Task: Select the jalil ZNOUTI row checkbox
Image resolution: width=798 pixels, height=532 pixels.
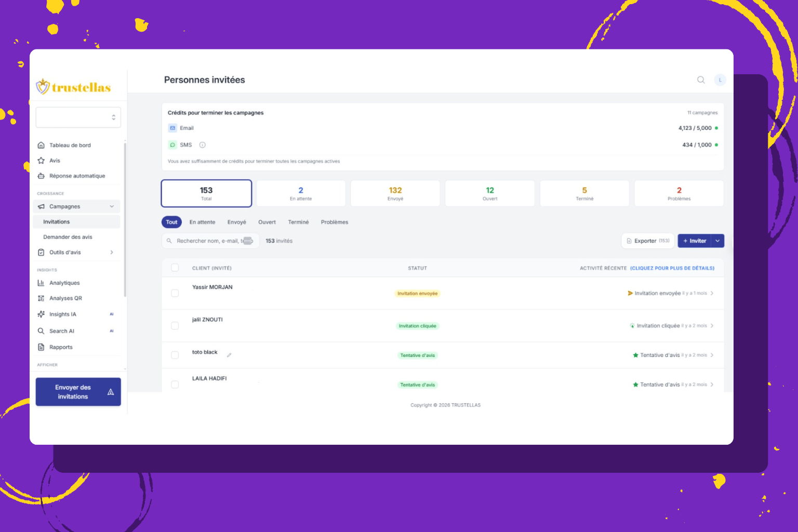Action: tap(175, 326)
